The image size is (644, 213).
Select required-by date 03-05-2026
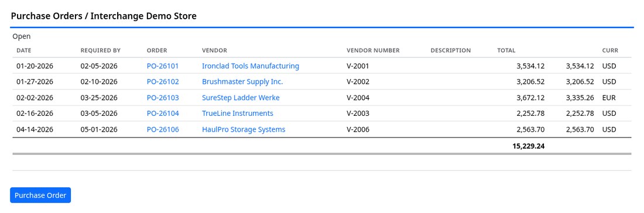[x=99, y=114]
